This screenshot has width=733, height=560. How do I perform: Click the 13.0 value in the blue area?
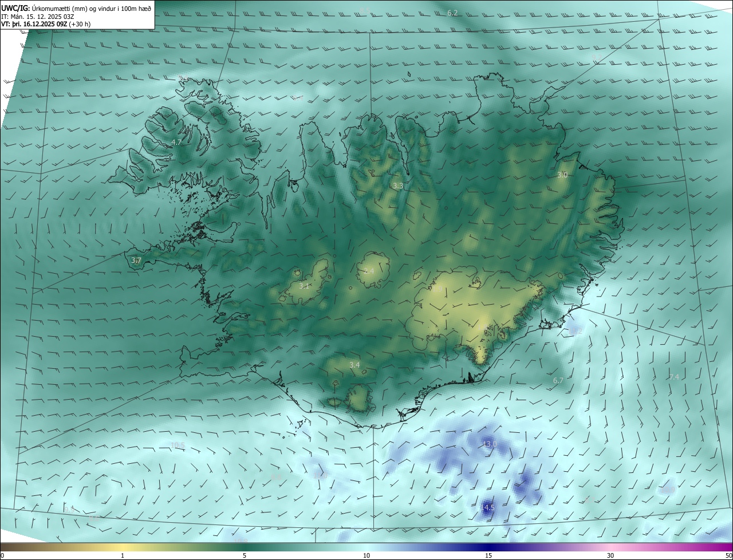(490, 444)
